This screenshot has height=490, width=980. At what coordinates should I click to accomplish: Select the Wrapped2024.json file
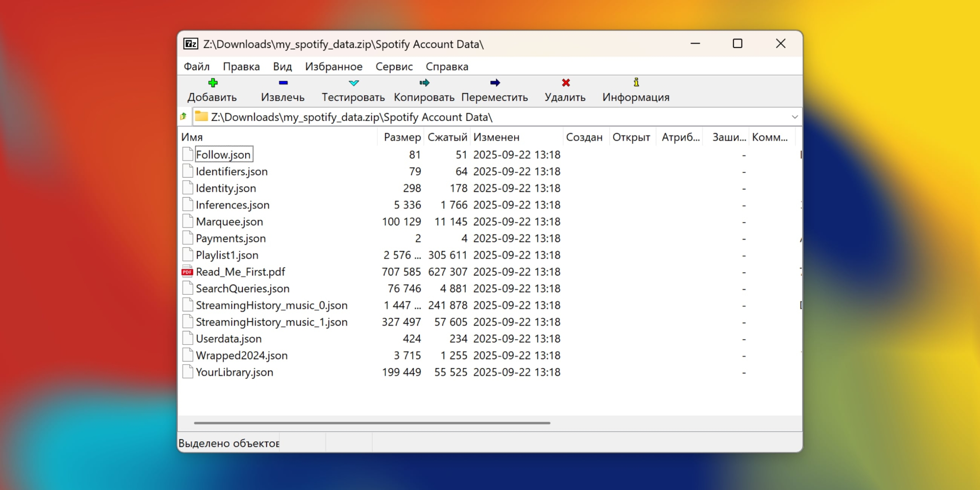click(242, 355)
